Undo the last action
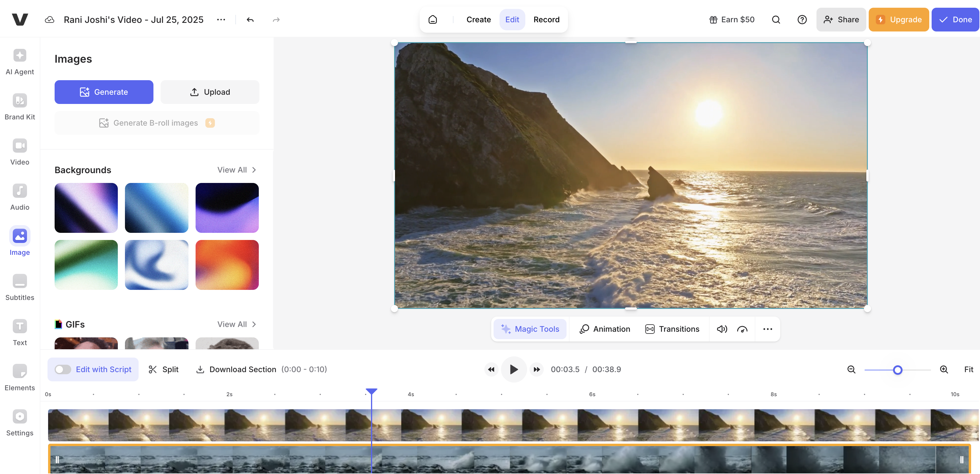Viewport: 980px width, 474px height. point(250,19)
